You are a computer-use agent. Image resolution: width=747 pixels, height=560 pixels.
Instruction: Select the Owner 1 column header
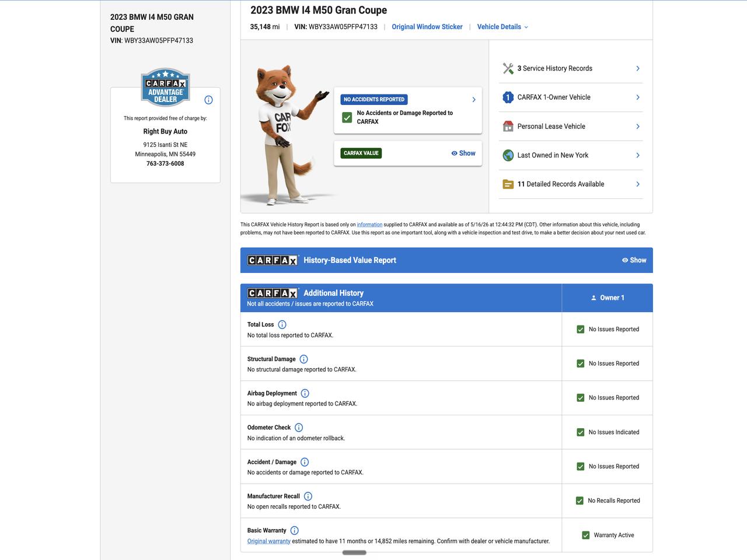[x=608, y=298]
